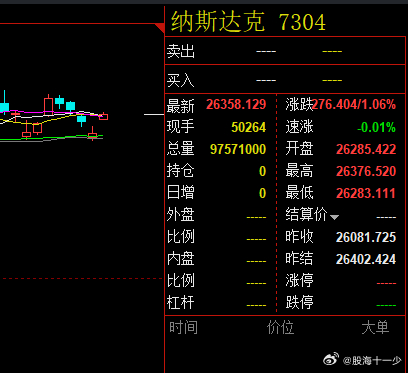Click the 日增 label

pos(181,193)
